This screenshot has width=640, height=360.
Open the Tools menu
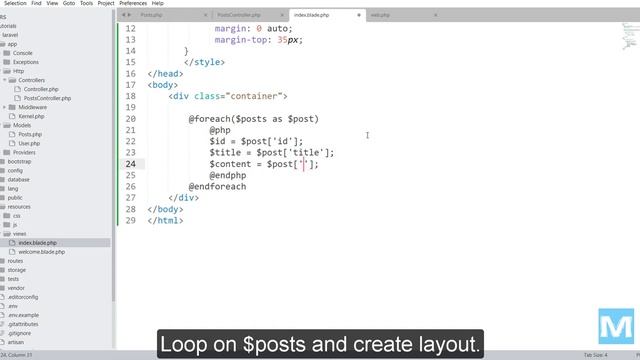click(86, 3)
